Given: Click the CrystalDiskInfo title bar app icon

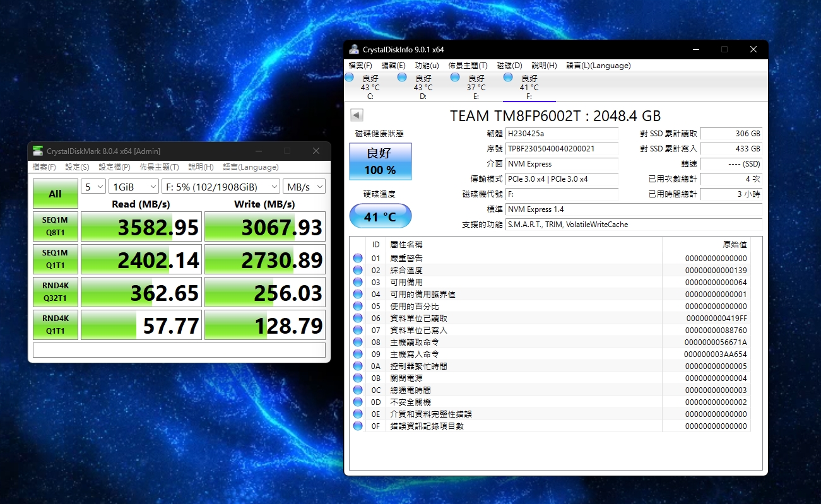Looking at the screenshot, I should [x=354, y=49].
